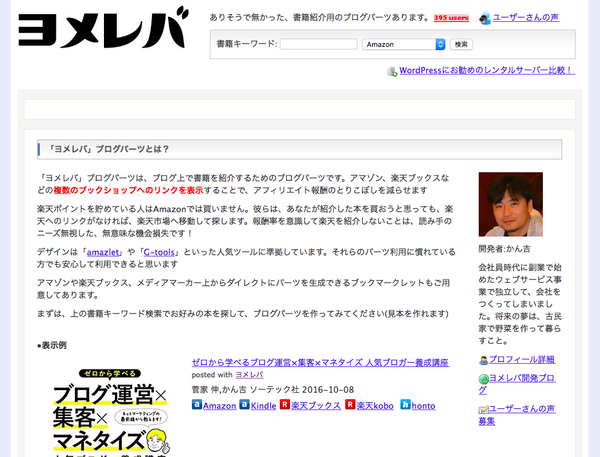Click the book cover image

tap(111, 413)
